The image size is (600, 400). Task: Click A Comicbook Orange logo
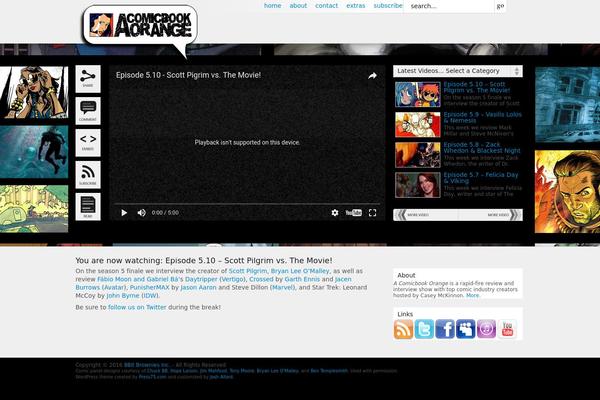pos(140,25)
